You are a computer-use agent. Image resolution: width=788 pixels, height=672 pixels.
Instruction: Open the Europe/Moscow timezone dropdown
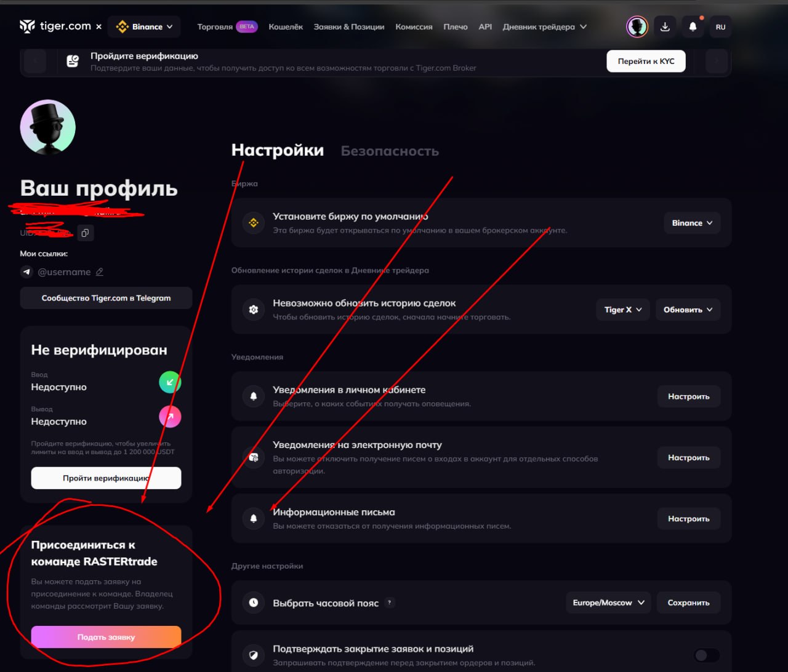pyautogui.click(x=608, y=602)
